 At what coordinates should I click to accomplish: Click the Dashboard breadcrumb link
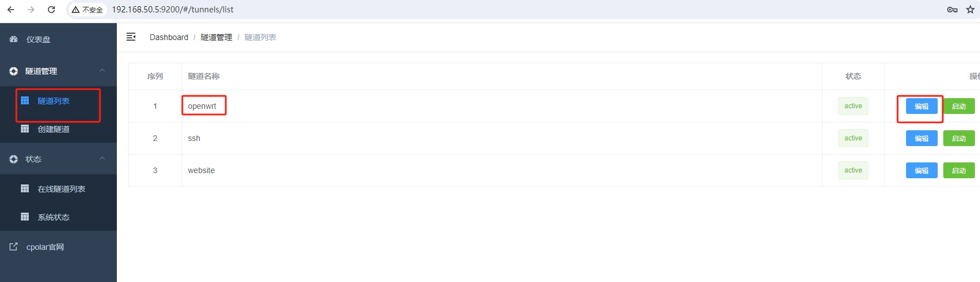tap(169, 37)
